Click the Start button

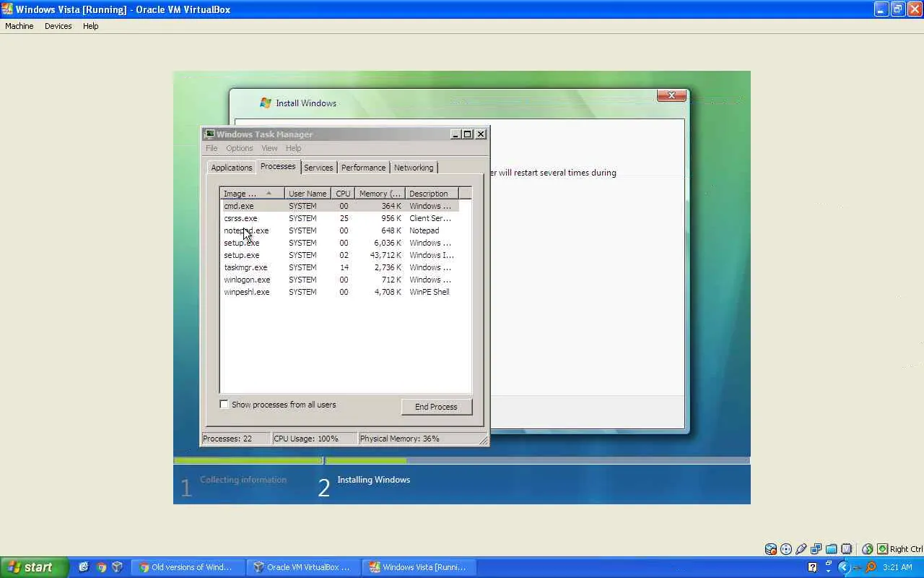[34, 567]
